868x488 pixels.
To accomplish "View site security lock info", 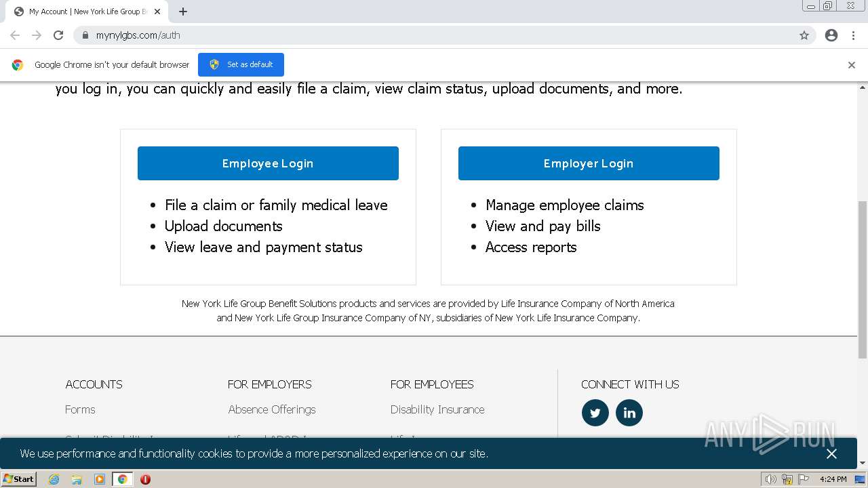I will point(85,35).
